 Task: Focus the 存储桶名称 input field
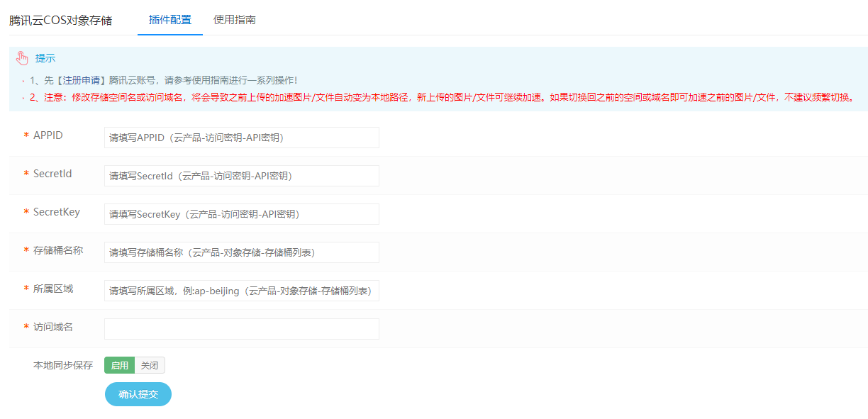click(242, 252)
